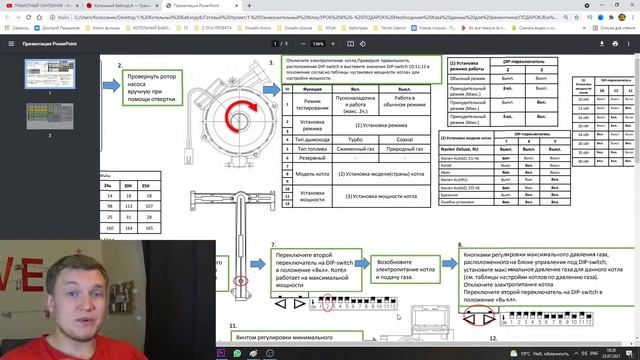Expand the bookmarks overflow chevron
This screenshot has height=360, width=640.
point(584,28)
